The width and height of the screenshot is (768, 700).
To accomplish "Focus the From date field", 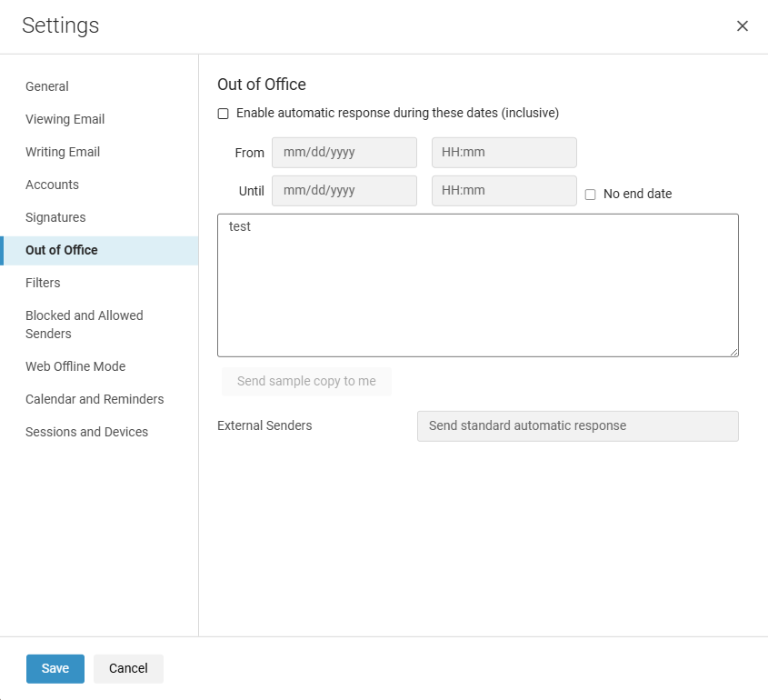I will pyautogui.click(x=344, y=153).
